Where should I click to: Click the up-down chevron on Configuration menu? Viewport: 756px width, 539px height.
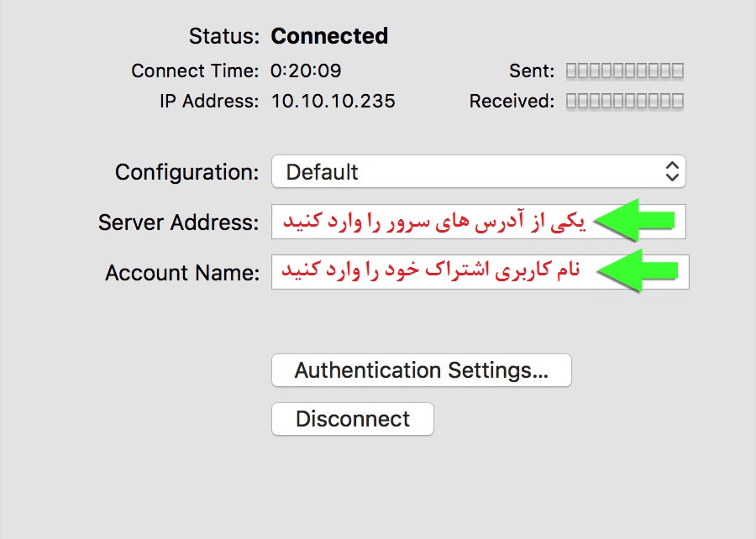coord(671,172)
